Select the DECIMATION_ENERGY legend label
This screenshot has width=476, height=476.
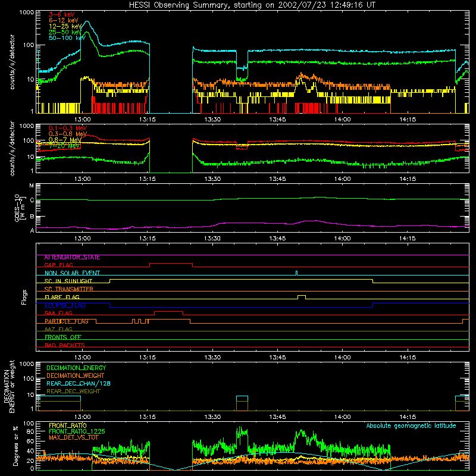tap(76, 368)
